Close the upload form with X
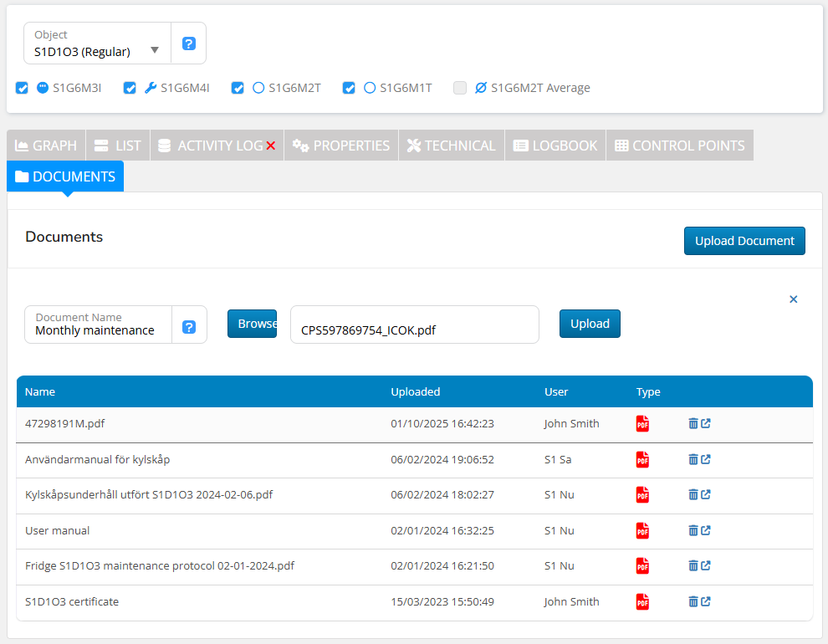 point(794,299)
